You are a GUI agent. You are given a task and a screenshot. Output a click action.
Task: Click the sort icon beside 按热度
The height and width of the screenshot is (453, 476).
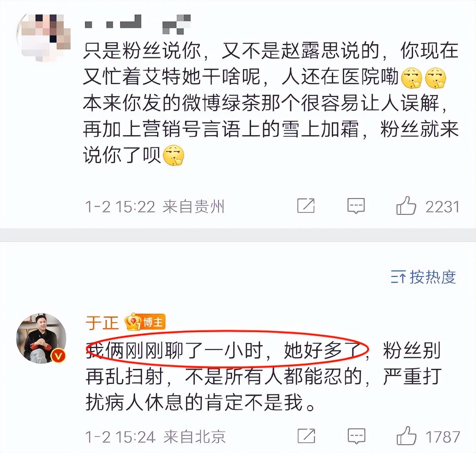pyautogui.click(x=398, y=278)
